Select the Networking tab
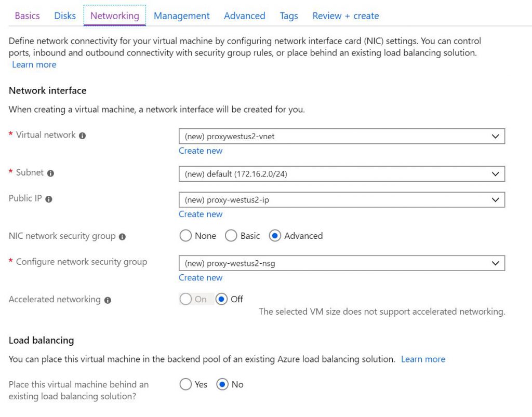Screen dimensions: 532x417 (x=115, y=16)
